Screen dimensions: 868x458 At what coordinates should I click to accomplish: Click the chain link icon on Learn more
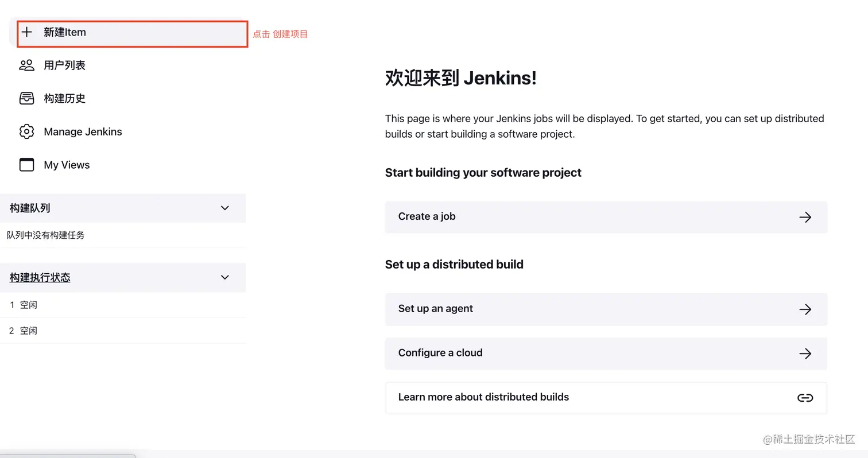click(805, 398)
